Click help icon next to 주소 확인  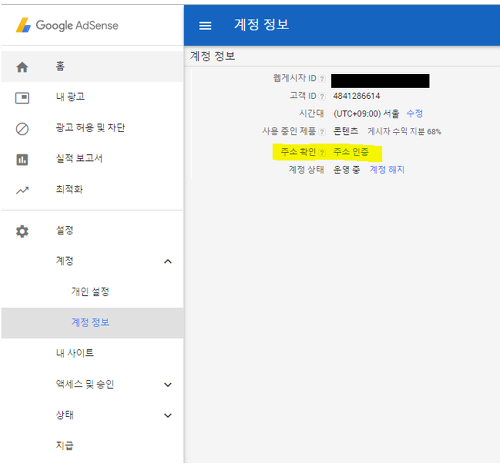point(322,153)
